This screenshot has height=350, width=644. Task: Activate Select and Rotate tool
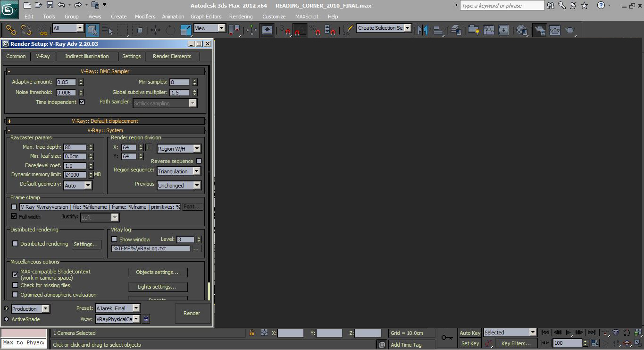click(170, 30)
